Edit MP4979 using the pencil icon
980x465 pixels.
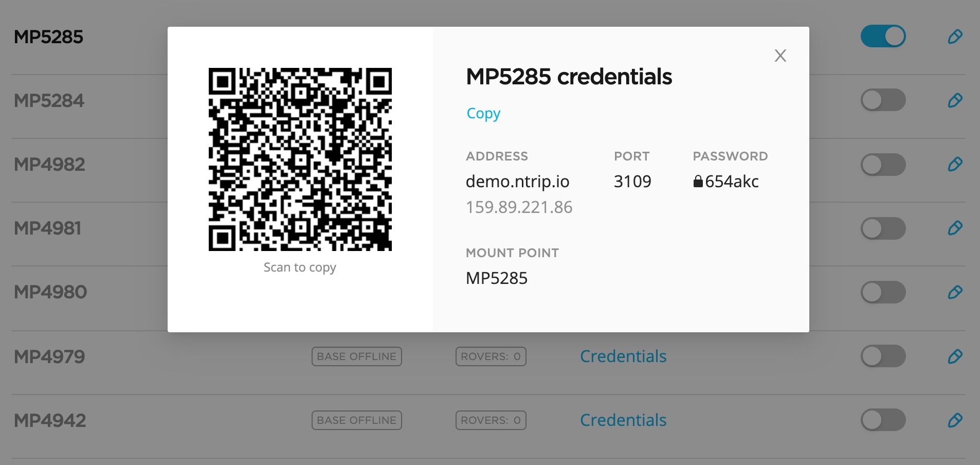point(955,356)
